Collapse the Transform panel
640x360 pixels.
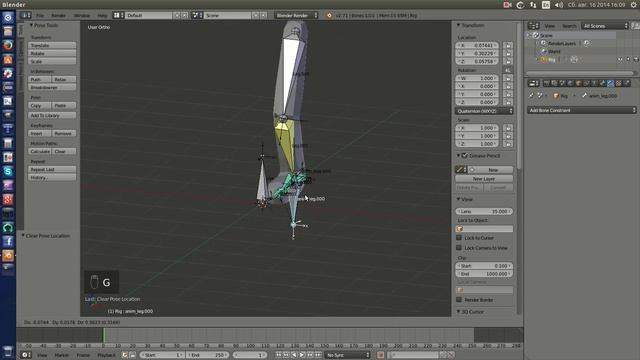[459, 25]
